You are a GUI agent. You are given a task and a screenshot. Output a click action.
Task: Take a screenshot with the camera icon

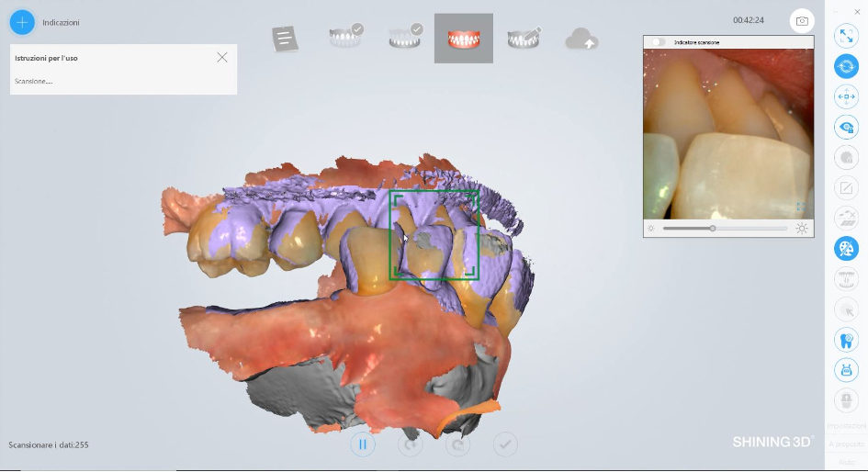coord(802,21)
